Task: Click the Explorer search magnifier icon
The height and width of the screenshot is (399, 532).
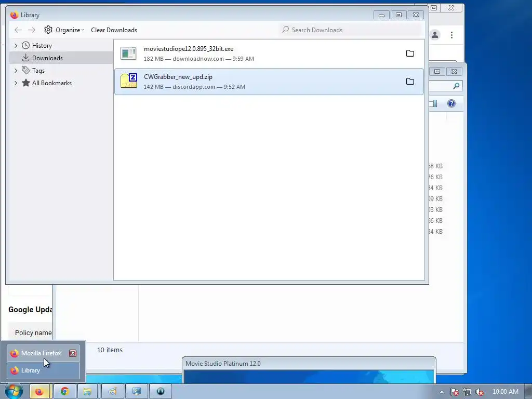Action: [x=456, y=86]
